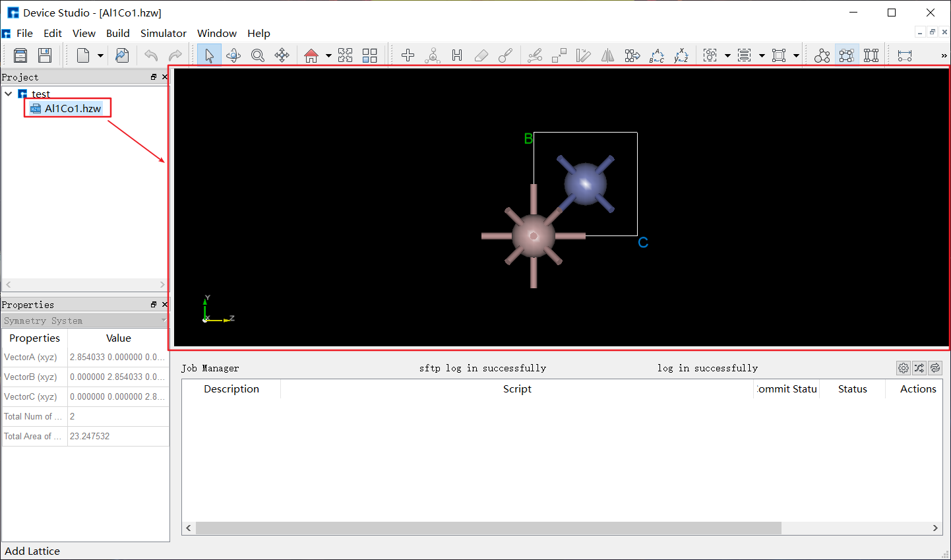The image size is (951, 560).
Task: Open Job Manager gear settings
Action: [903, 368]
